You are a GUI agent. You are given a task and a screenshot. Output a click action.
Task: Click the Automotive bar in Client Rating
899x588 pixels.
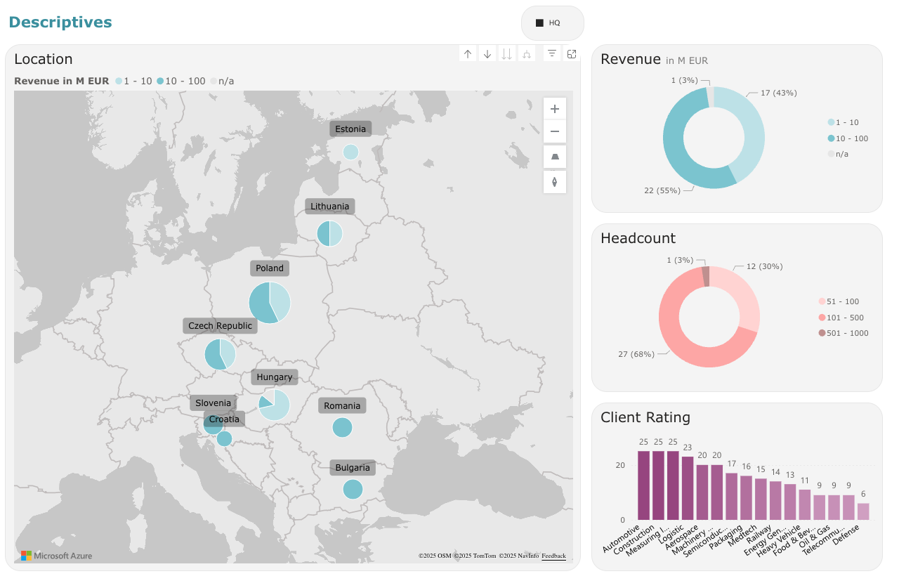point(643,485)
